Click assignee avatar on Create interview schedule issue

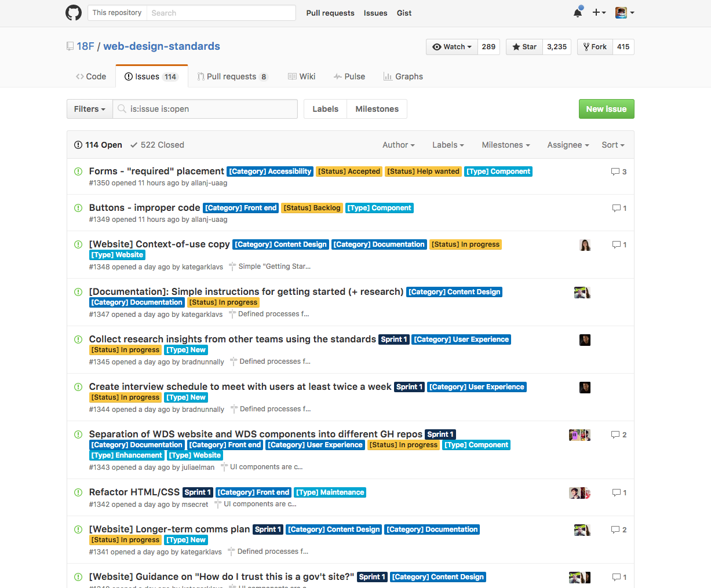click(x=585, y=388)
